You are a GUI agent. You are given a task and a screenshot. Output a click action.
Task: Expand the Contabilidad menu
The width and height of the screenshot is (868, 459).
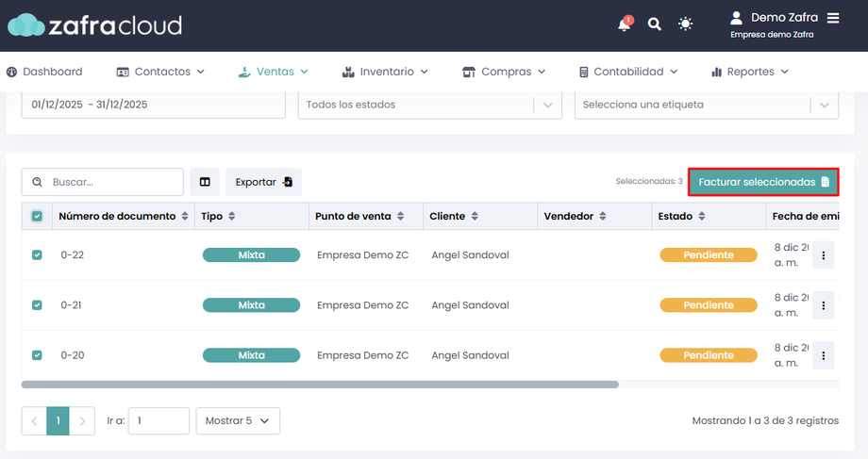(x=628, y=72)
